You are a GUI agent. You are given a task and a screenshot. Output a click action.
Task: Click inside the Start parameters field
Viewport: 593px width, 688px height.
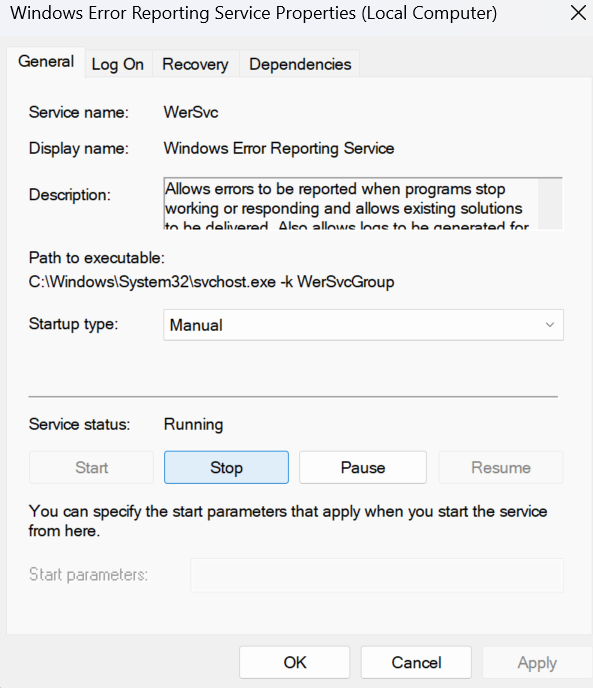coord(377,575)
